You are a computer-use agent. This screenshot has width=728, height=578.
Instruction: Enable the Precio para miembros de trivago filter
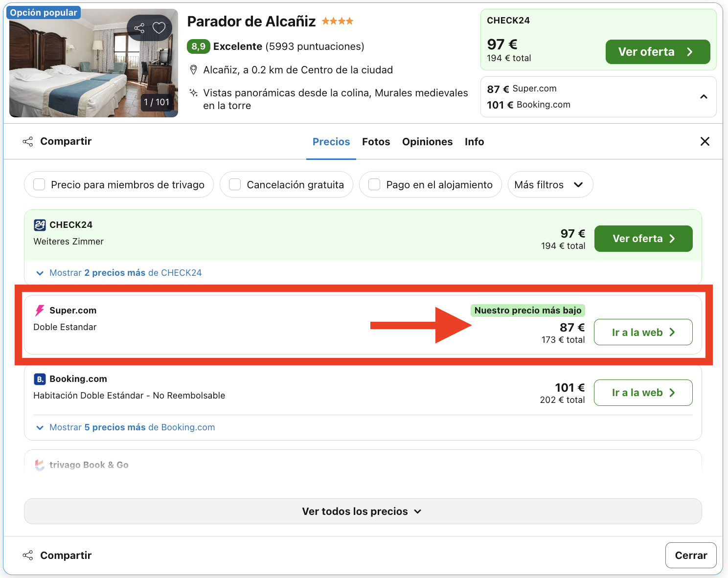[39, 184]
